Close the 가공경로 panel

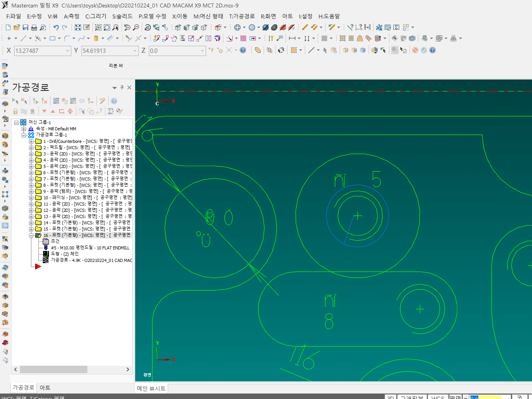coord(129,87)
